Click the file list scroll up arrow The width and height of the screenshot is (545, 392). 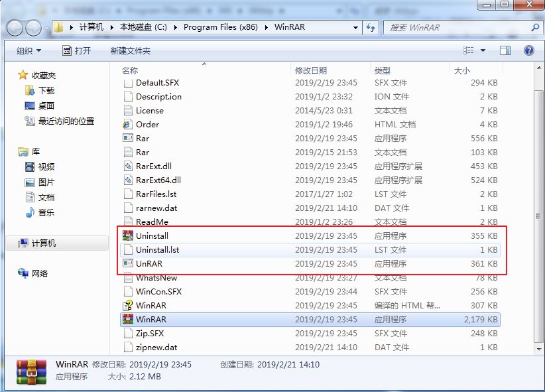539,68
